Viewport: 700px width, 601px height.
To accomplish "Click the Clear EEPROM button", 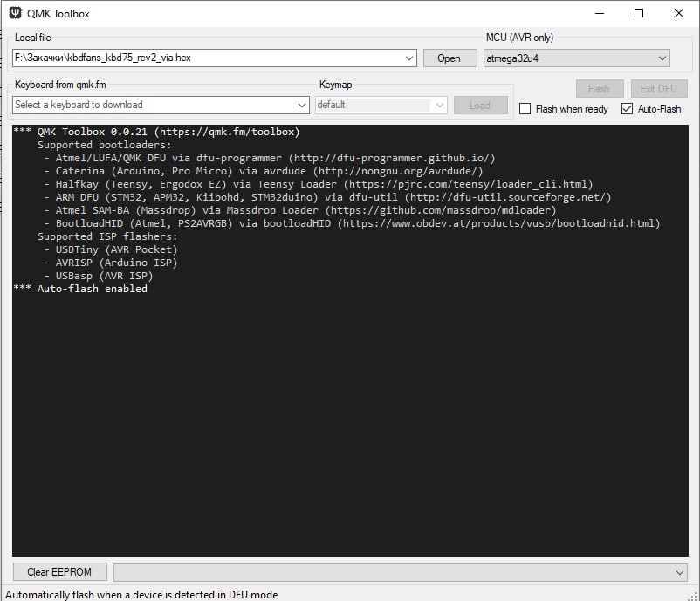I will click(x=60, y=572).
